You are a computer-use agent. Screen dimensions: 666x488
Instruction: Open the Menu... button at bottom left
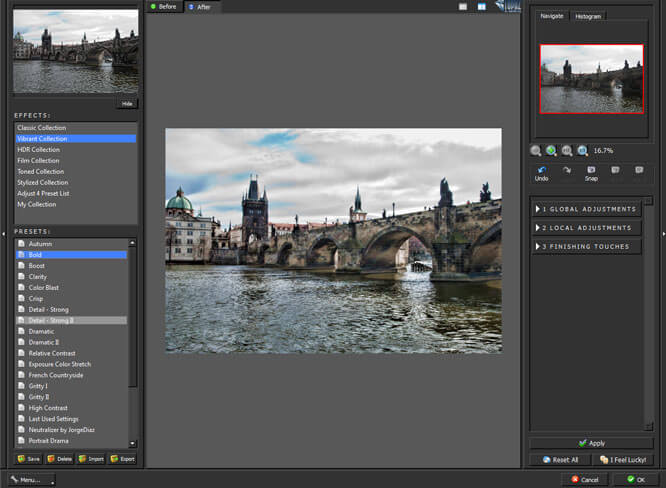[32, 479]
